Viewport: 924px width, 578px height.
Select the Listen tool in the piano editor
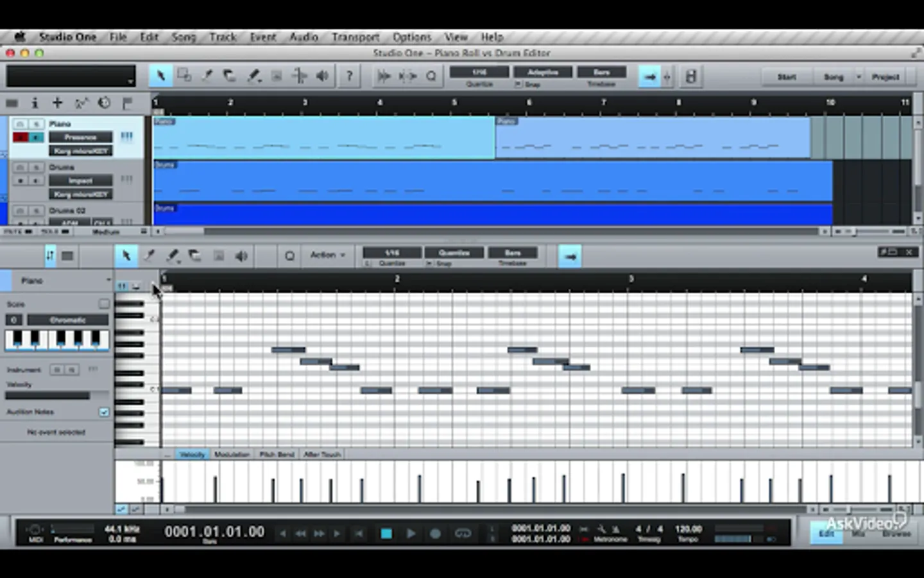click(241, 256)
